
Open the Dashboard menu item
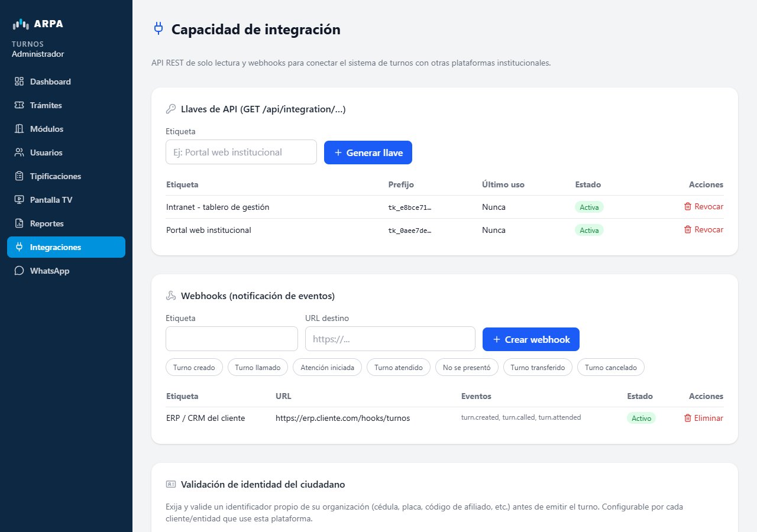coord(66,82)
